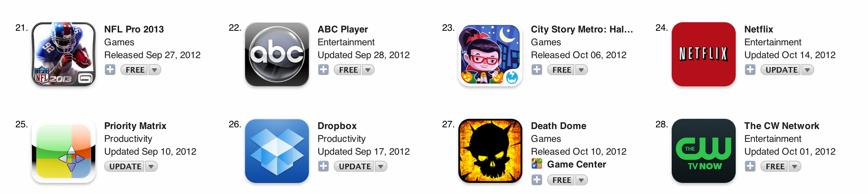Open the City Story Metro app icon
Image resolution: width=868 pixels, height=194 pixels.
coord(490,54)
